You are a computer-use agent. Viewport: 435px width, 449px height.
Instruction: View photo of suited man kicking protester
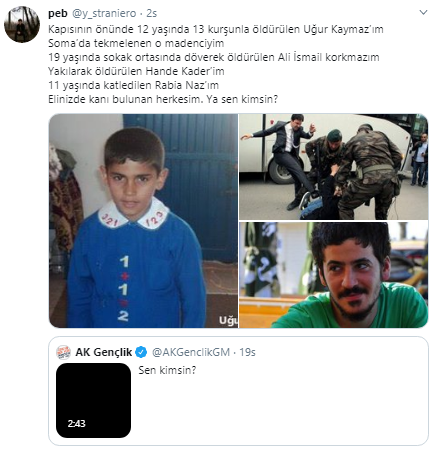point(334,167)
